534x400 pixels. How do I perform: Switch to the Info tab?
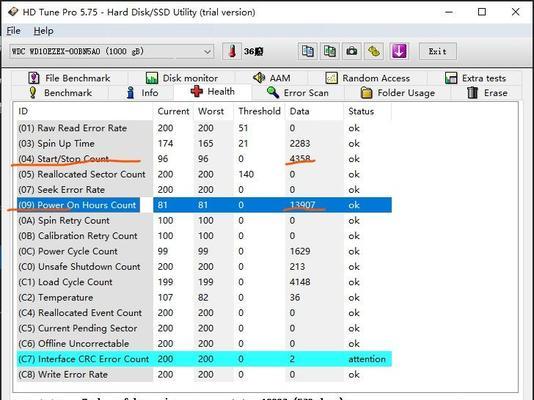pos(142,93)
